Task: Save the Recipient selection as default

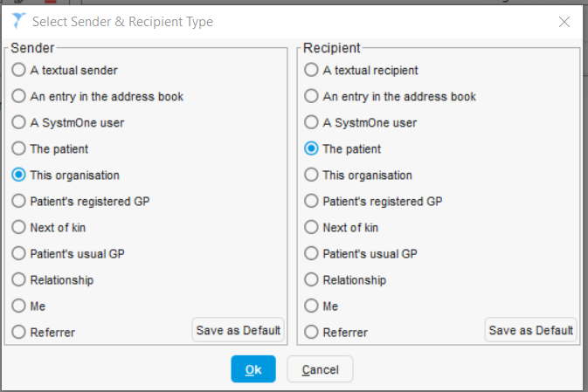Action: [530, 330]
